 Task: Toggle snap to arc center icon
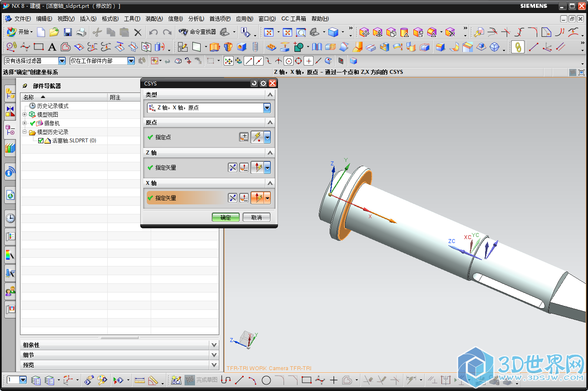(288, 61)
